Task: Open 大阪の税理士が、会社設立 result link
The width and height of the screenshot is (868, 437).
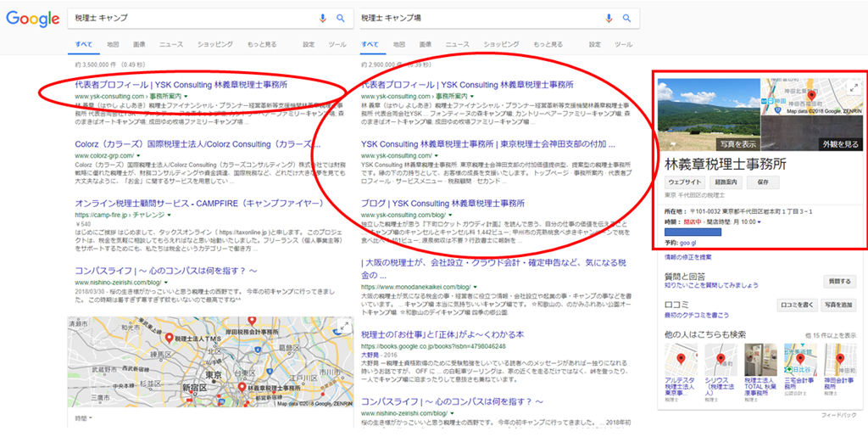Action: tap(494, 269)
